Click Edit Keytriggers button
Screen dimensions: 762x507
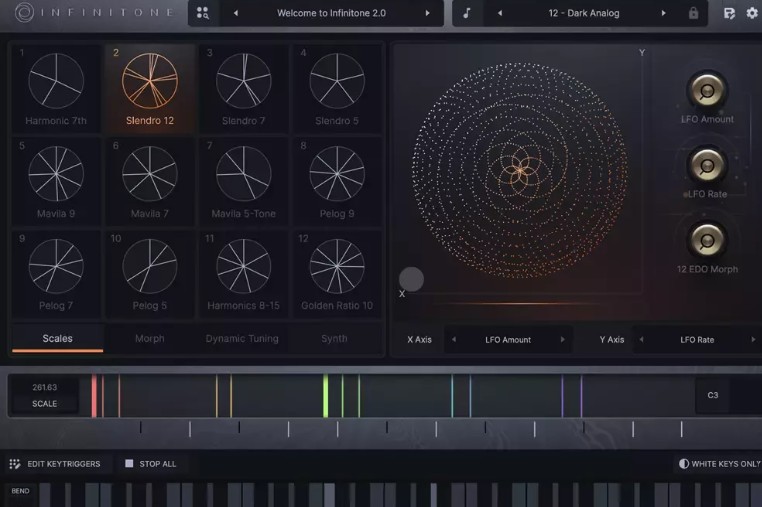click(55, 464)
